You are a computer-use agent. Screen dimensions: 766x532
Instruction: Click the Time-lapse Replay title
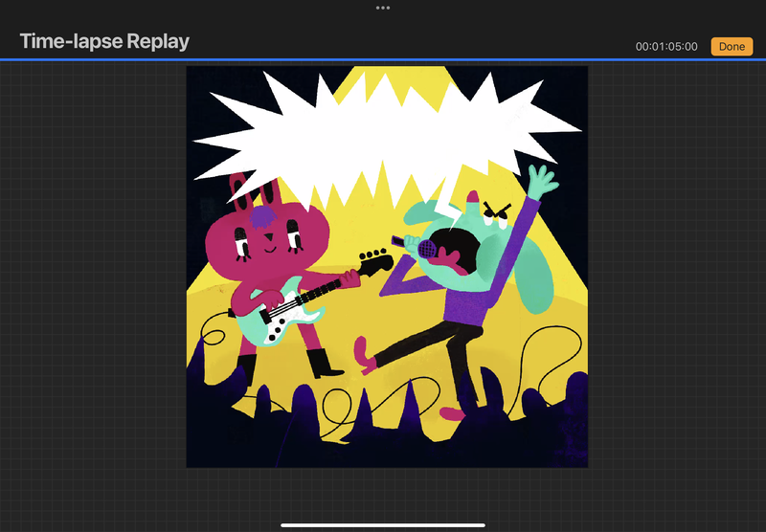click(104, 42)
